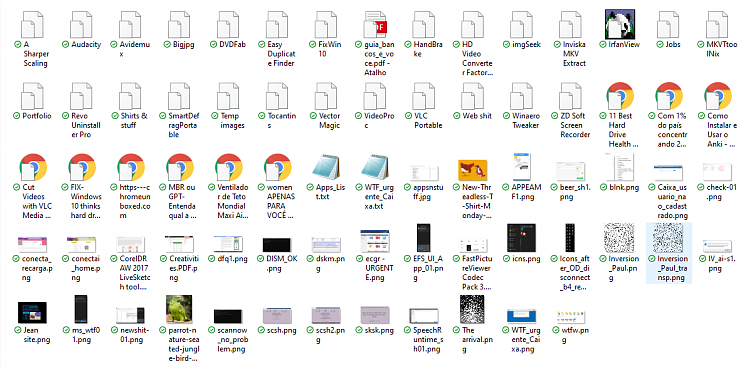Select the Apps_List.txt notepad icon
Screen dimensions: 750x369
click(326, 168)
